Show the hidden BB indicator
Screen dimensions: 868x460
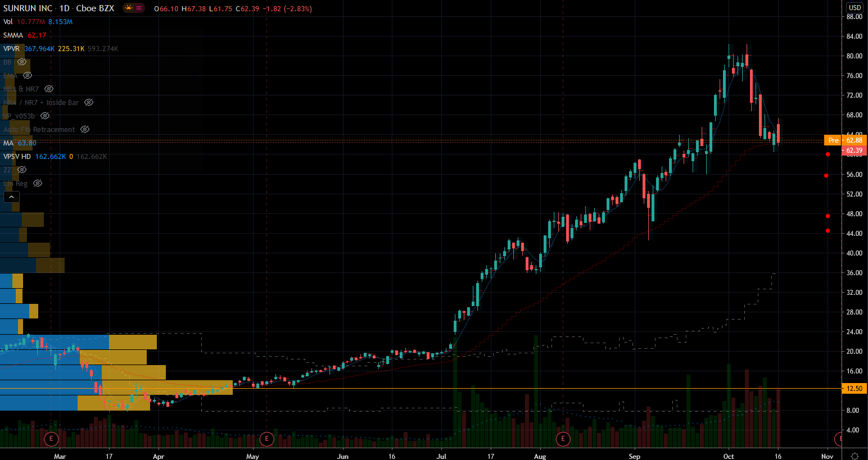22,62
